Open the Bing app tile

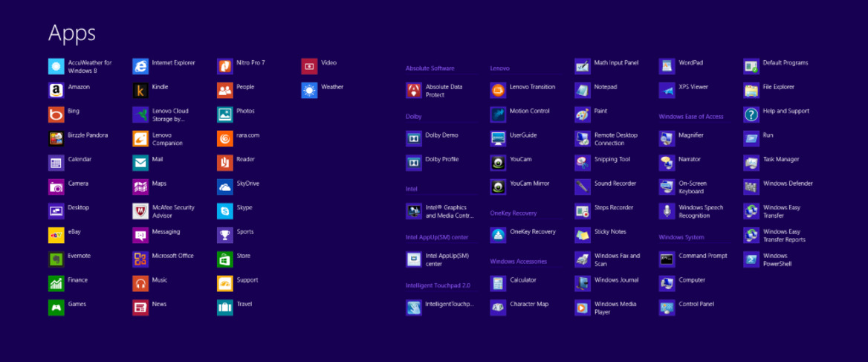point(56,114)
